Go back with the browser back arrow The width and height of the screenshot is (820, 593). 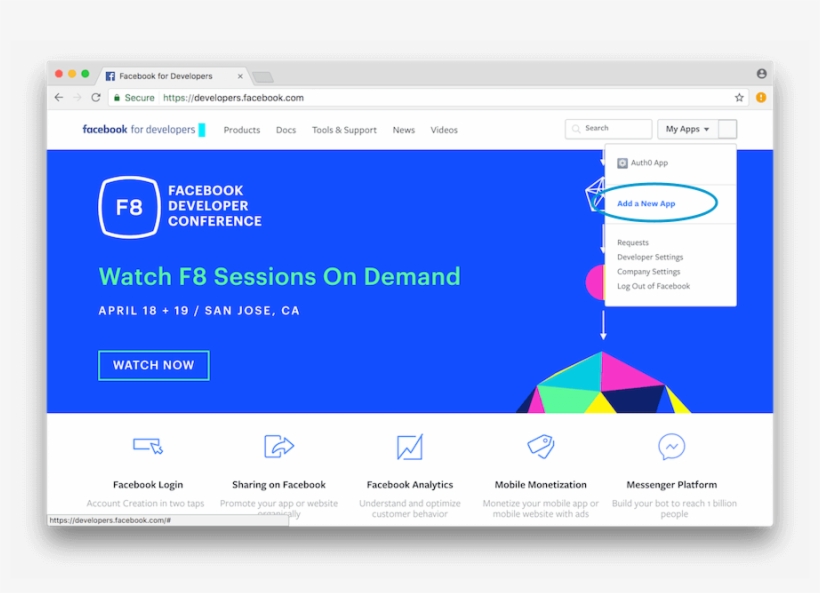point(59,97)
